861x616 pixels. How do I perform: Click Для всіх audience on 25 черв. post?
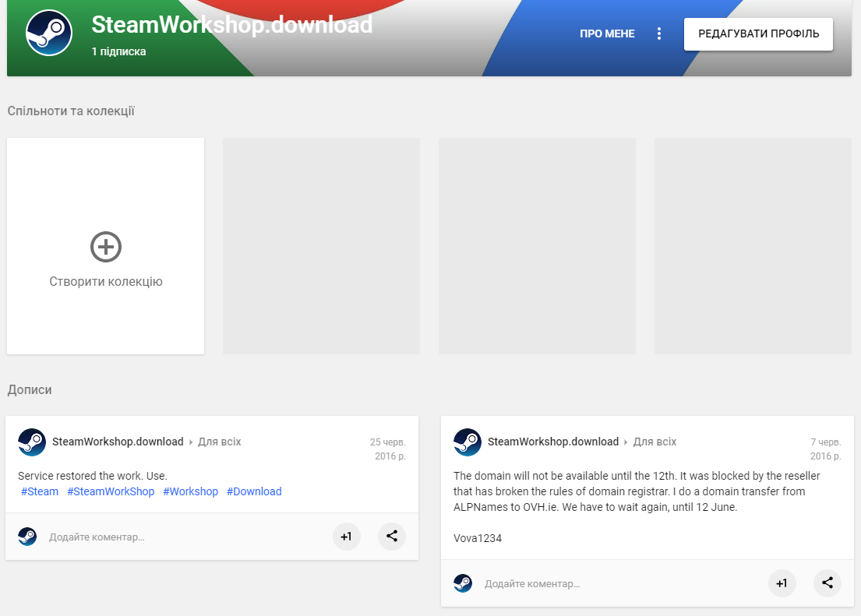click(219, 442)
